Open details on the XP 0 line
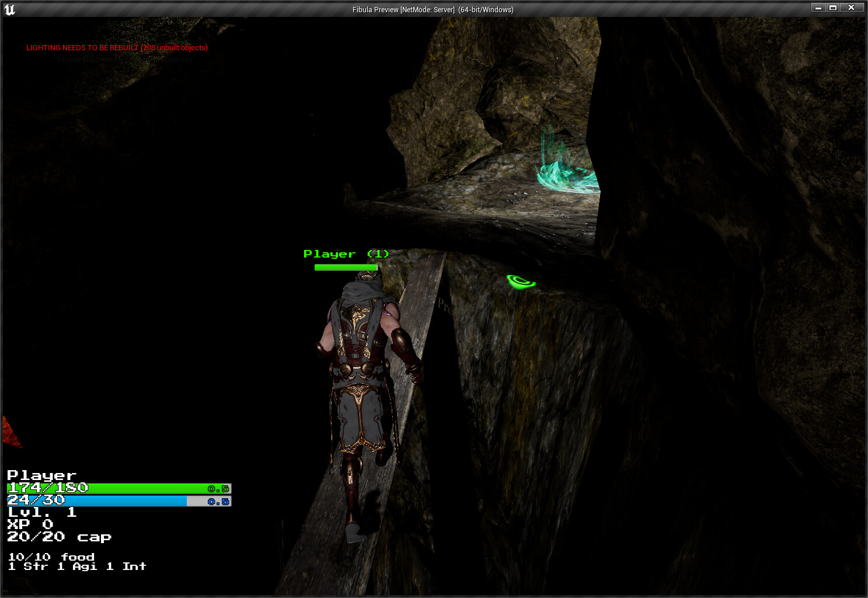Image resolution: width=868 pixels, height=598 pixels. pyautogui.click(x=29, y=524)
